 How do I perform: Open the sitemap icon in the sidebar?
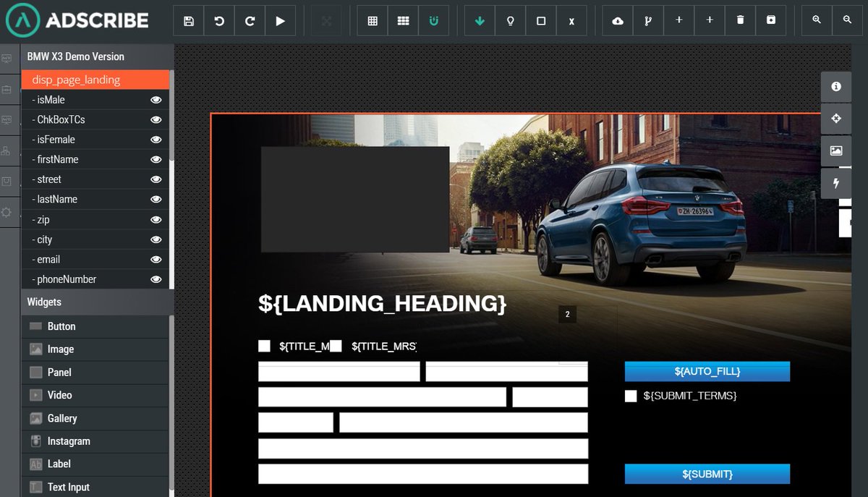[7, 150]
